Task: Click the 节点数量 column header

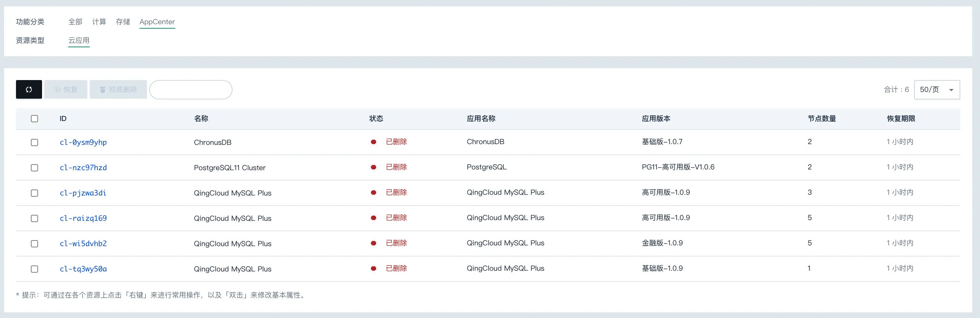Action: tap(822, 118)
